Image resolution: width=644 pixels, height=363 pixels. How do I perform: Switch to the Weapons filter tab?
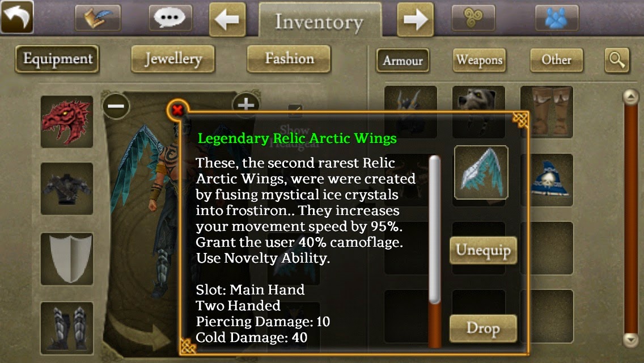tap(479, 61)
